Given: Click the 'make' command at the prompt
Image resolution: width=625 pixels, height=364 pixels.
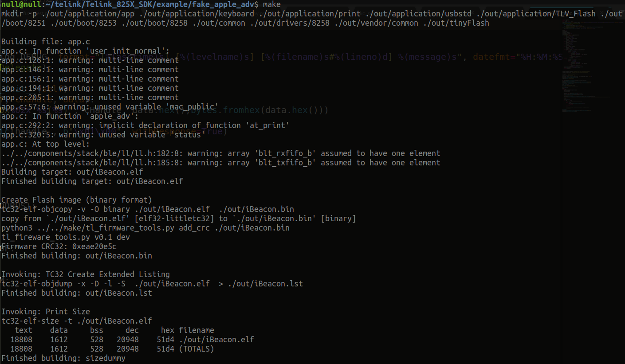Looking at the screenshot, I should tap(271, 4).
